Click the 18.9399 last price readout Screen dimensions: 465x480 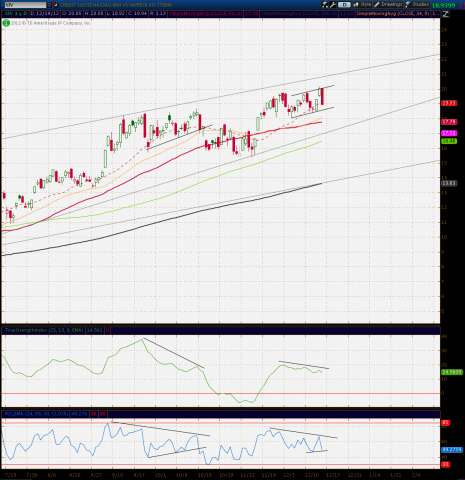tap(443, 5)
